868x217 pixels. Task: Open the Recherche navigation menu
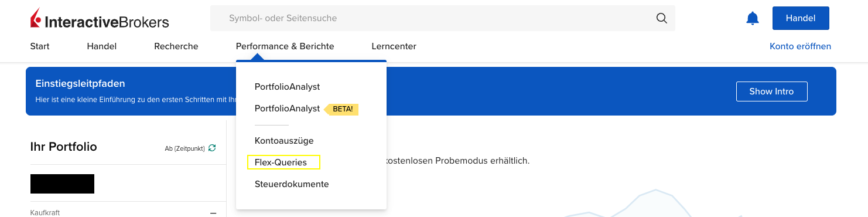pos(176,46)
